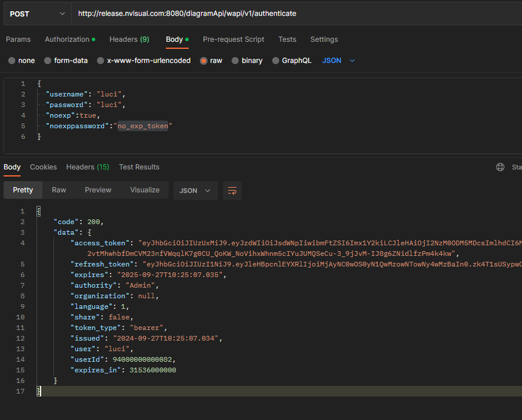Click the Visualize response view button
Screen dimensions: 522x420
coord(145,190)
